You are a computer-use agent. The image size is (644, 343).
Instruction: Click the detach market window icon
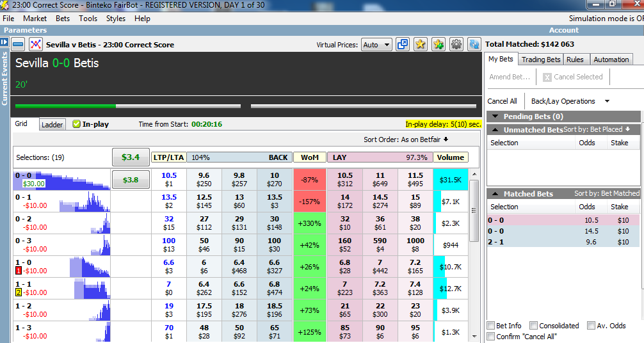tap(403, 44)
